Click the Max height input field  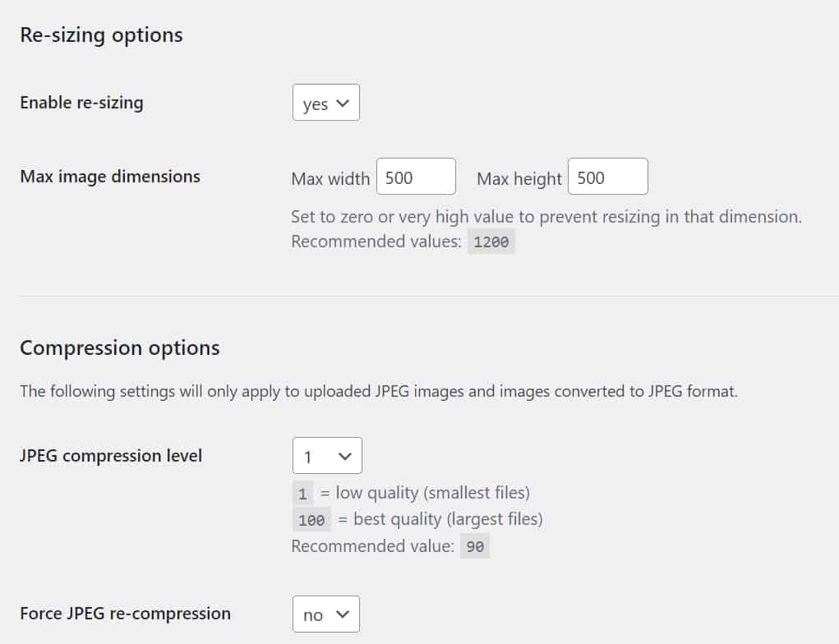607,177
